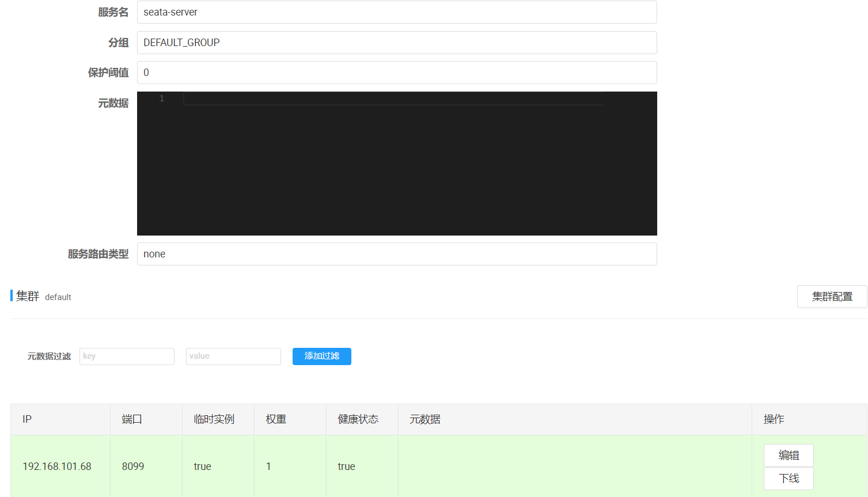Click the cluster name label default

[58, 297]
